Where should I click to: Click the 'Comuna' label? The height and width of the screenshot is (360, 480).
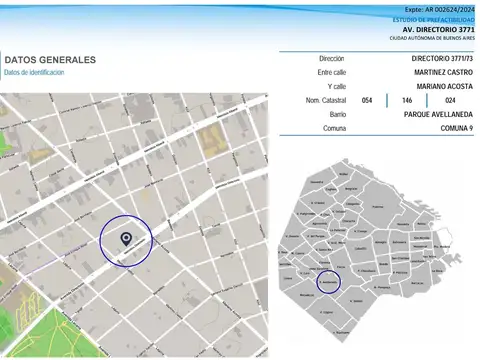(x=334, y=128)
